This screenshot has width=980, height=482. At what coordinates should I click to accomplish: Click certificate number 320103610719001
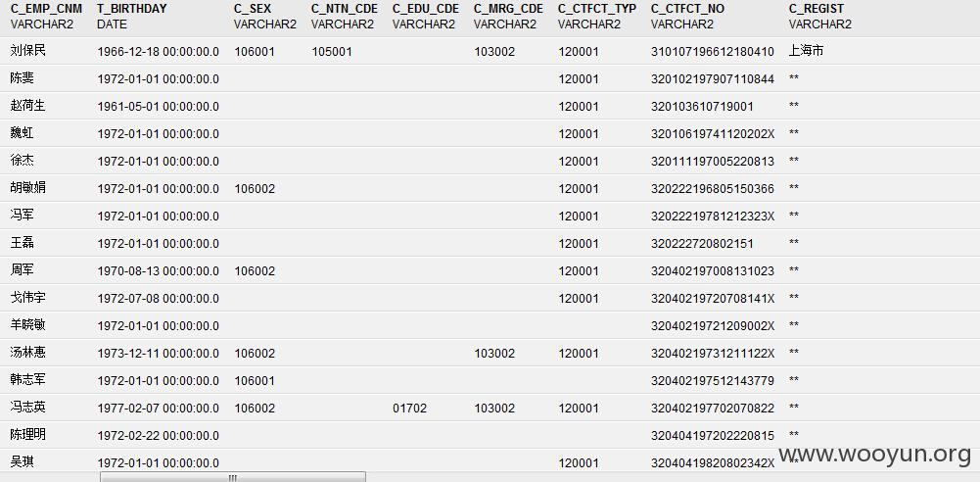[x=702, y=106]
